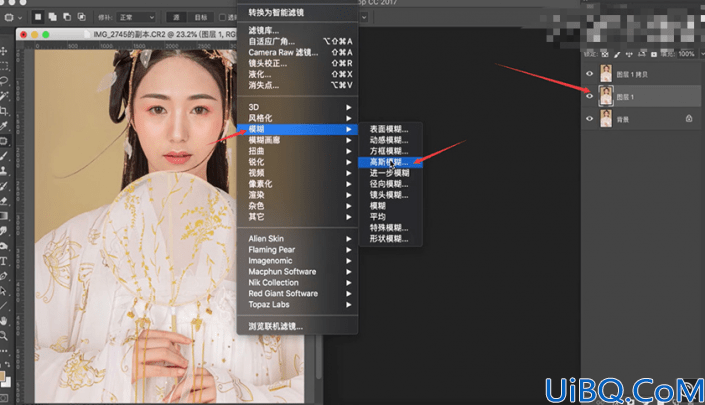Screen dimensions: 705x405
Task: Open the 修补 mode dropdown
Action: pyautogui.click(x=135, y=17)
